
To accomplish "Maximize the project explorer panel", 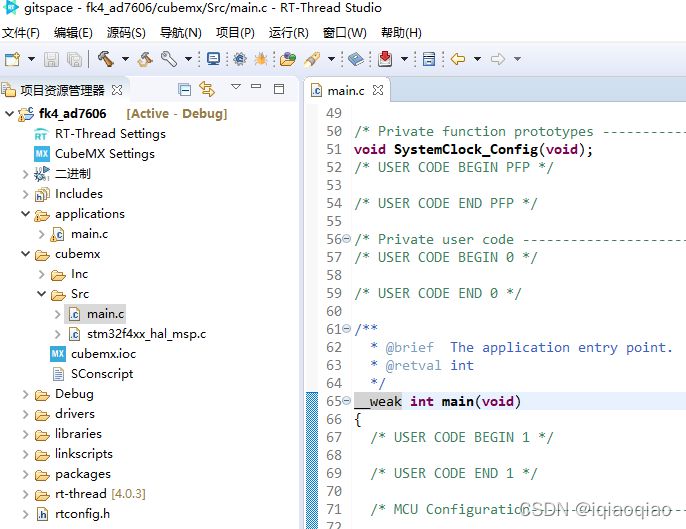I will pyautogui.click(x=279, y=89).
